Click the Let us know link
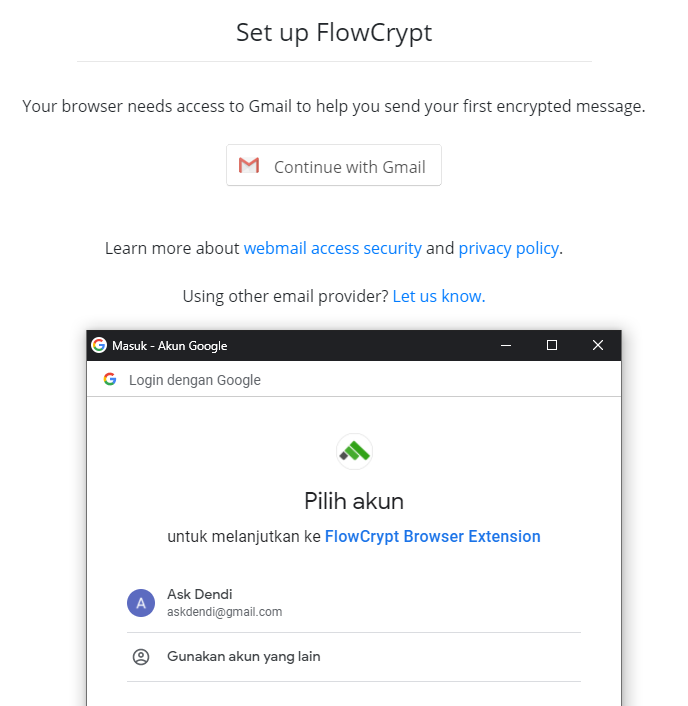Image resolution: width=688 pixels, height=706 pixels. click(x=439, y=296)
